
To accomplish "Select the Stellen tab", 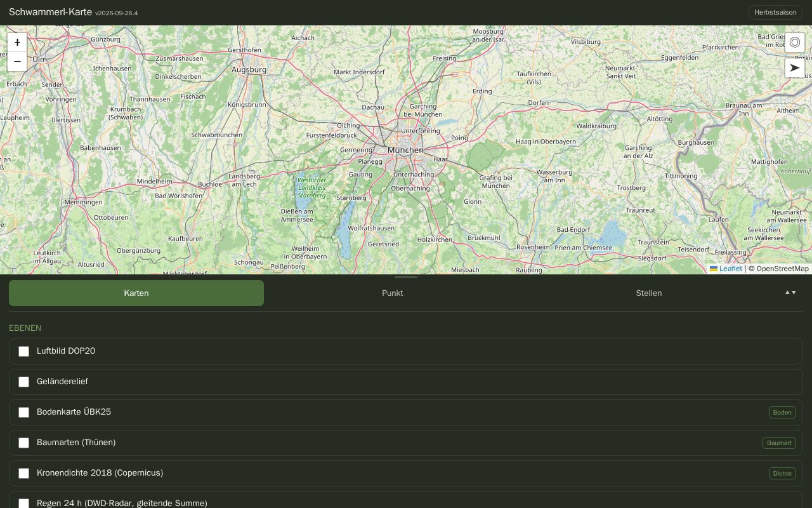I will pyautogui.click(x=649, y=293).
